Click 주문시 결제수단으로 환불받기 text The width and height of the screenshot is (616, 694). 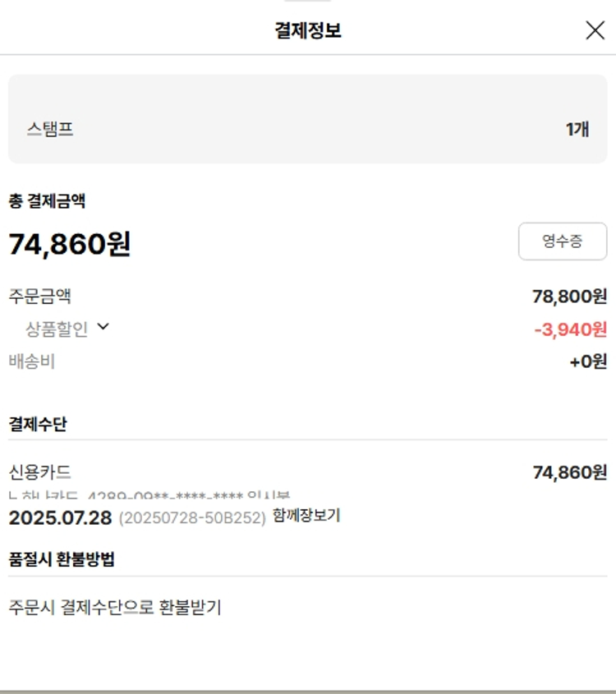tap(115, 607)
